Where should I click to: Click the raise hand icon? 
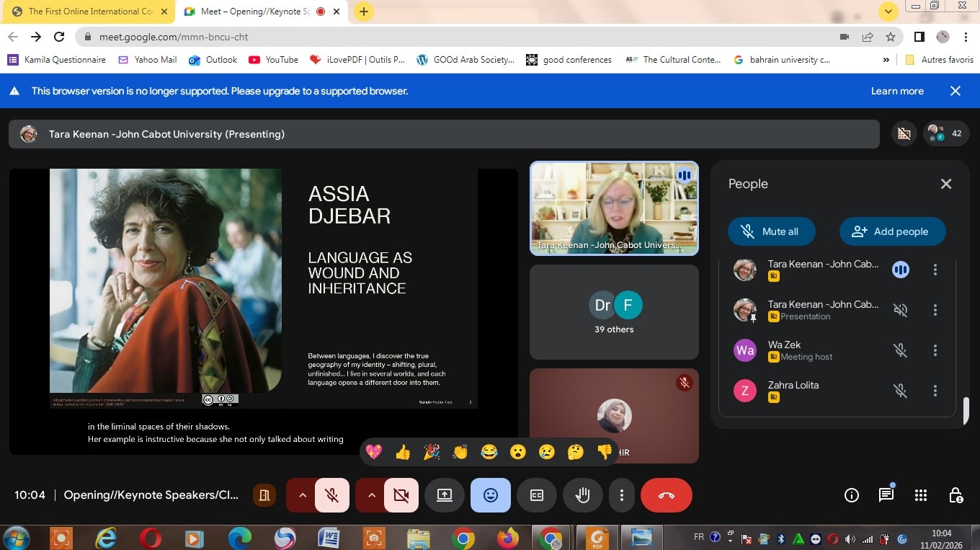pyautogui.click(x=582, y=495)
